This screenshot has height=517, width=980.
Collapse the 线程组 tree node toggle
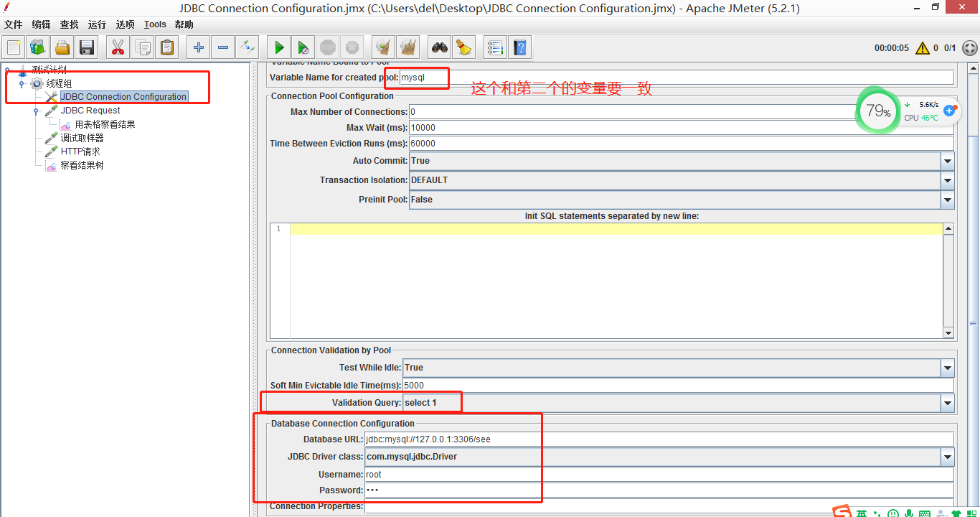point(22,84)
